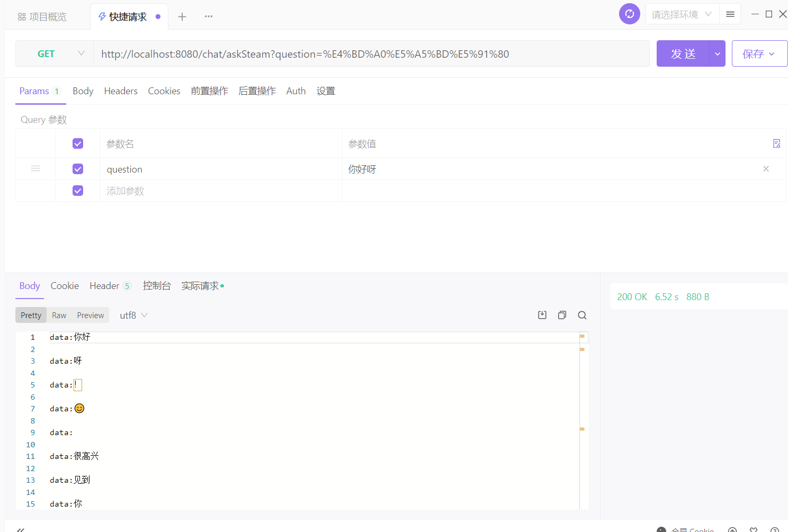This screenshot has width=788, height=532.
Task: Delete the question parameter row
Action: click(x=766, y=169)
